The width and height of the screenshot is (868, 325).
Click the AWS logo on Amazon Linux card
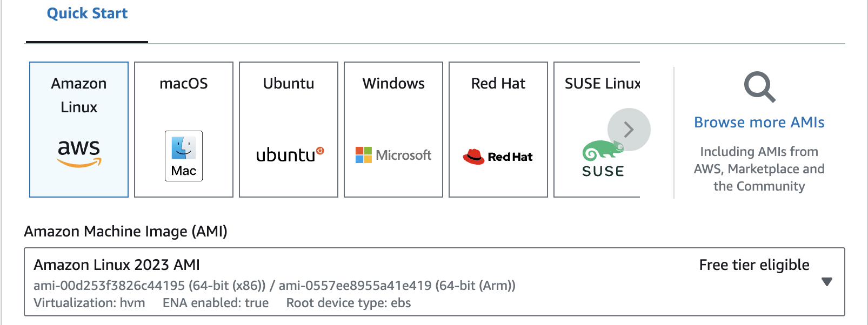(x=79, y=151)
